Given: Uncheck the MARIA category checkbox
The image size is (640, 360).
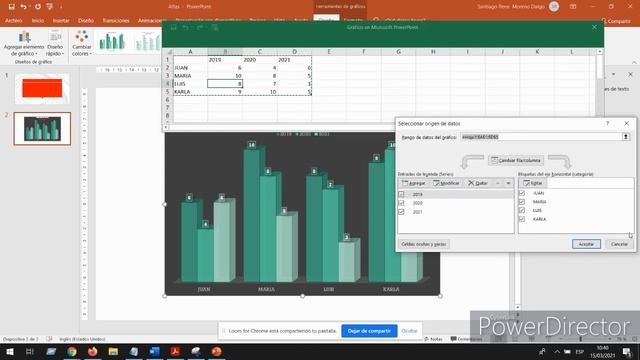Looking at the screenshot, I should coord(522,202).
